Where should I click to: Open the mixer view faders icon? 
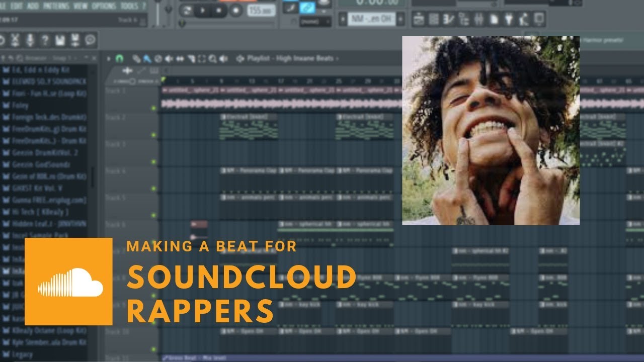479,20
